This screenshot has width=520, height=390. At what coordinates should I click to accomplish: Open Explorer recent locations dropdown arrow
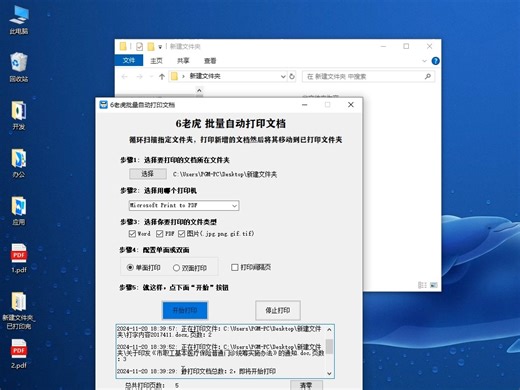pyautogui.click(x=151, y=77)
